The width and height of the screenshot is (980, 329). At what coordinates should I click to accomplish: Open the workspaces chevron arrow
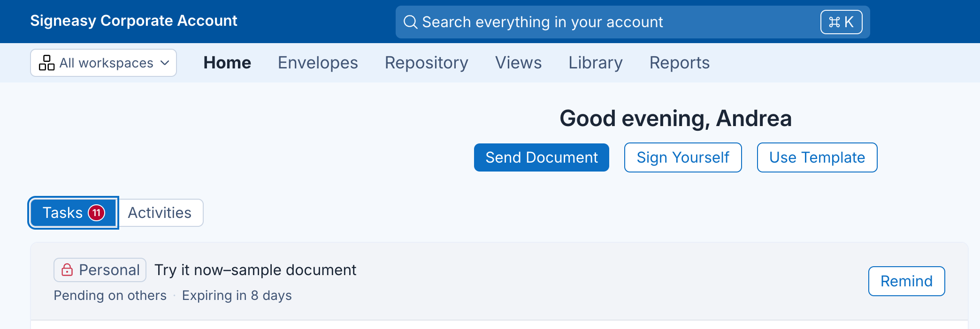click(165, 63)
